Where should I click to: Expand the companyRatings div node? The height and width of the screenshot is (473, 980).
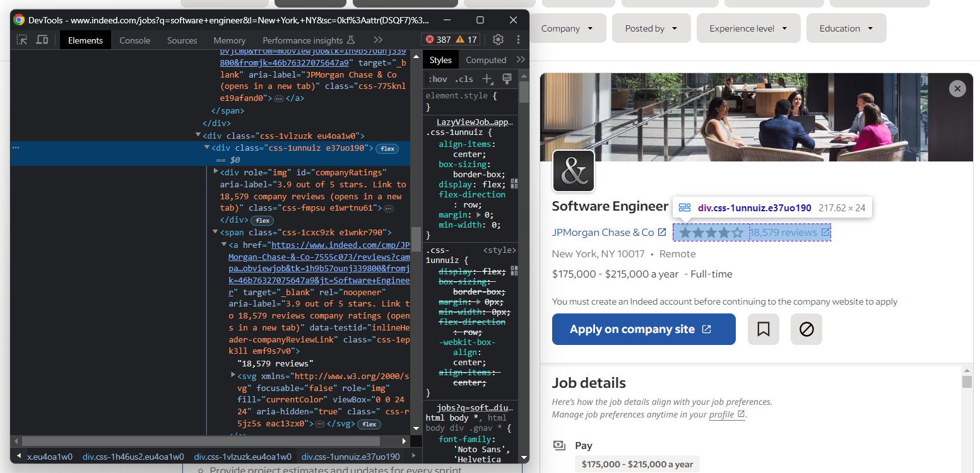pos(216,172)
